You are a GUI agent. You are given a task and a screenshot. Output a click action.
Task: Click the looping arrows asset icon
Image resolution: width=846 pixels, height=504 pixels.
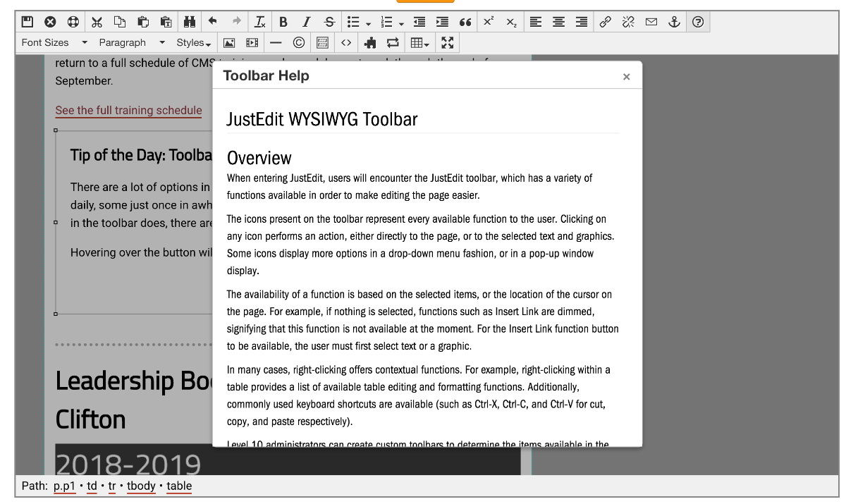pyautogui.click(x=393, y=42)
